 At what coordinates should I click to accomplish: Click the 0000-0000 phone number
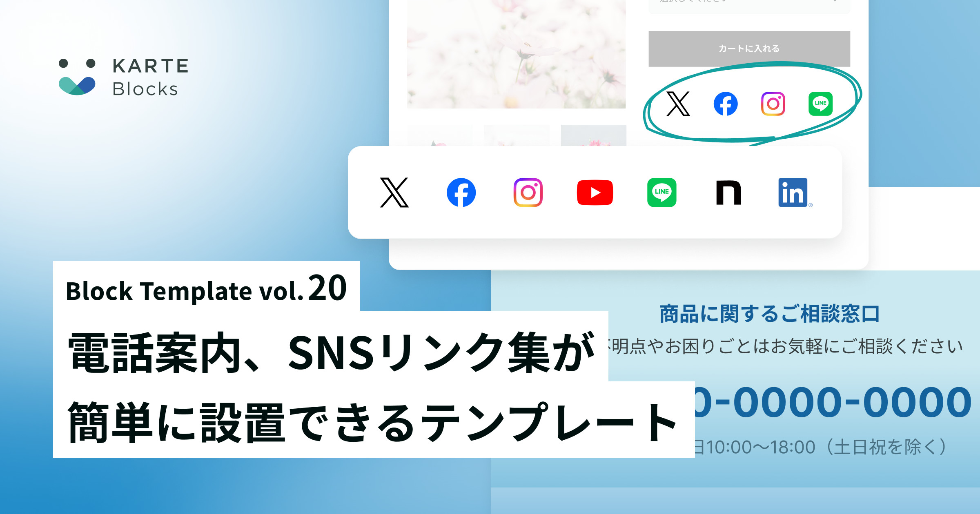(x=833, y=403)
